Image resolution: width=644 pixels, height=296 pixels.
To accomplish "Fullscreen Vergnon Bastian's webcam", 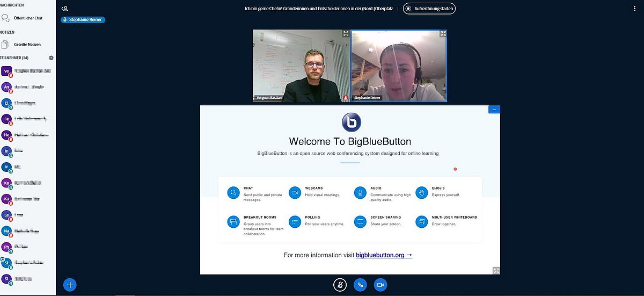I will (x=346, y=34).
